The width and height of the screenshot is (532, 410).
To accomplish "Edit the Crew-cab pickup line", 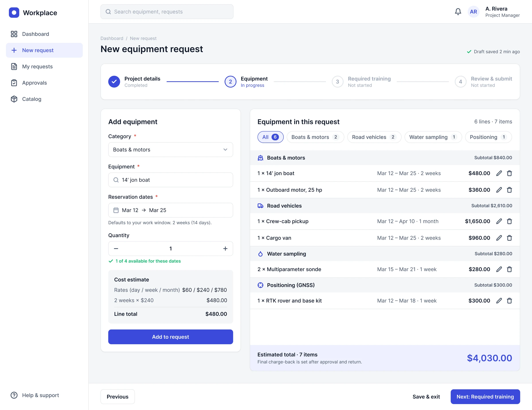I will click(x=499, y=221).
